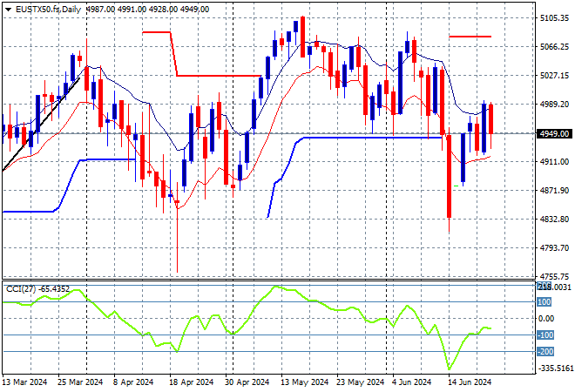Select the CCI(27) -65.4352 indicator label

37,289
